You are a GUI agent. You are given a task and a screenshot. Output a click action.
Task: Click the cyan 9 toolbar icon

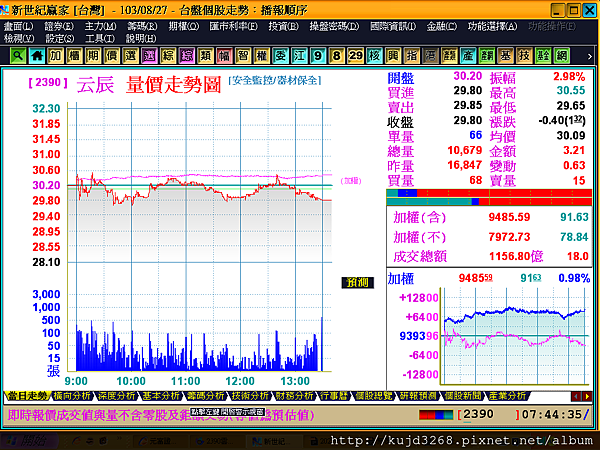318,56
